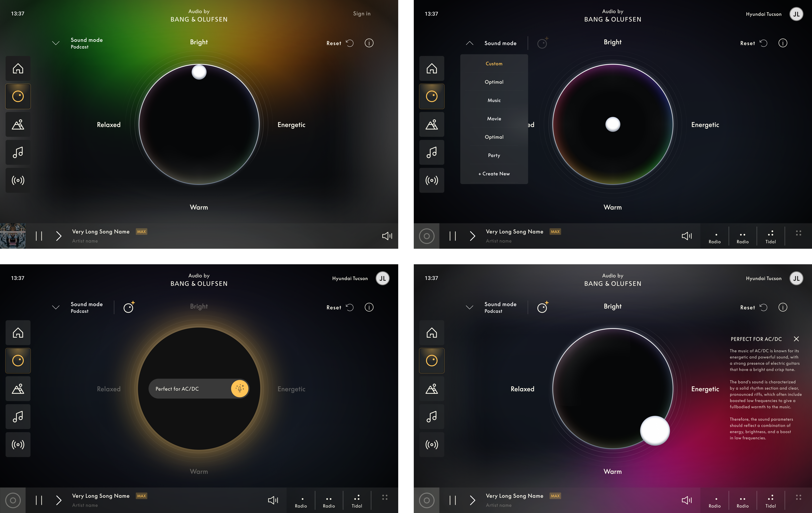This screenshot has width=812, height=513.
Task: Click the Sign in link
Action: (362, 14)
